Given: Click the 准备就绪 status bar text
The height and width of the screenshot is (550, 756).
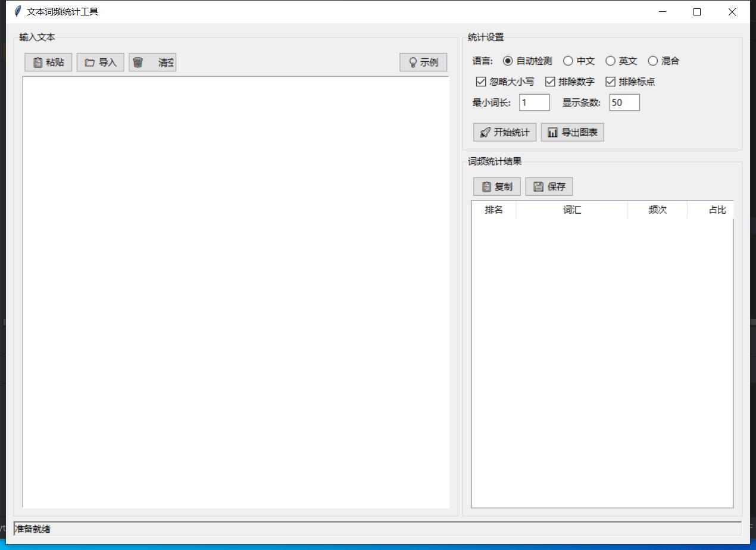Looking at the screenshot, I should (32, 529).
